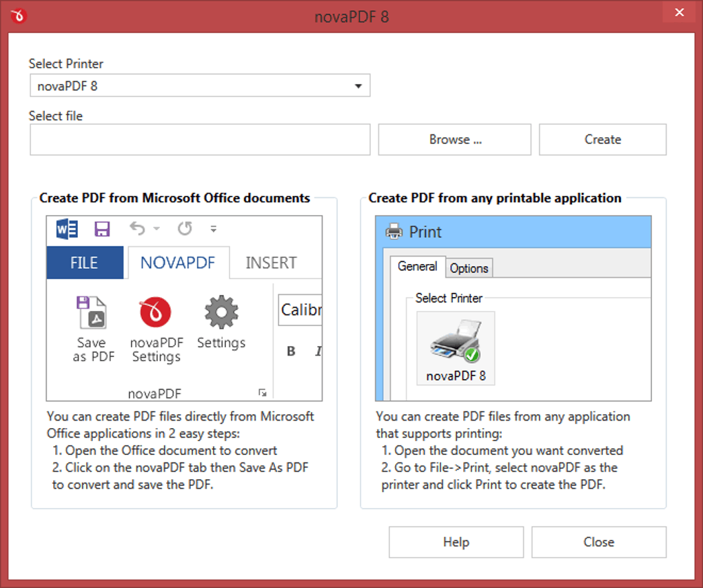Click the 'novaPDF 8' window title text
Screen dimensions: 703x588
point(351,17)
